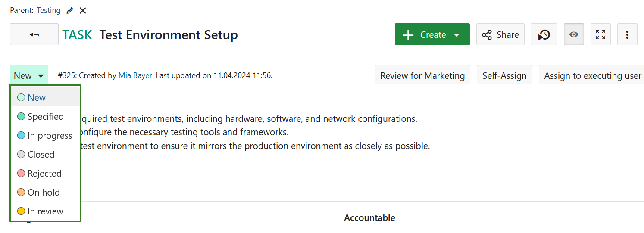This screenshot has width=644, height=233.
Task: Open the three-dot more options menu
Action: 627,34
